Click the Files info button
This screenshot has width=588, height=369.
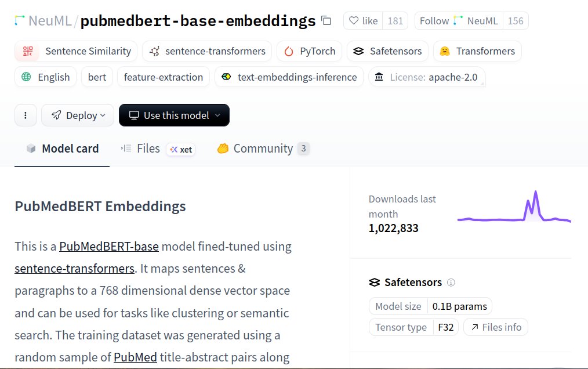tap(496, 327)
